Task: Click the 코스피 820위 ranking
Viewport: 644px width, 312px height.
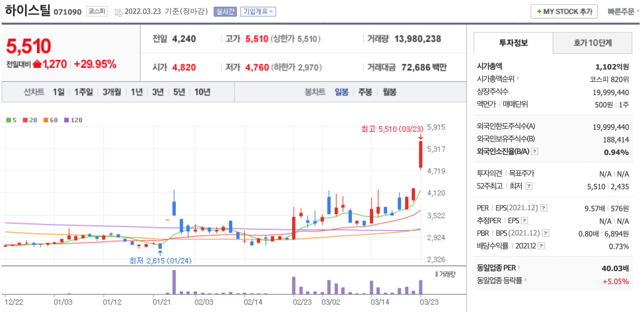Action: point(609,79)
